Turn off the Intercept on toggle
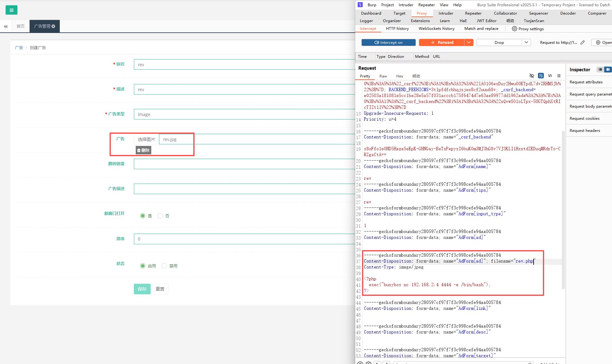Viewport: 612px width, 364px height. tap(388, 43)
